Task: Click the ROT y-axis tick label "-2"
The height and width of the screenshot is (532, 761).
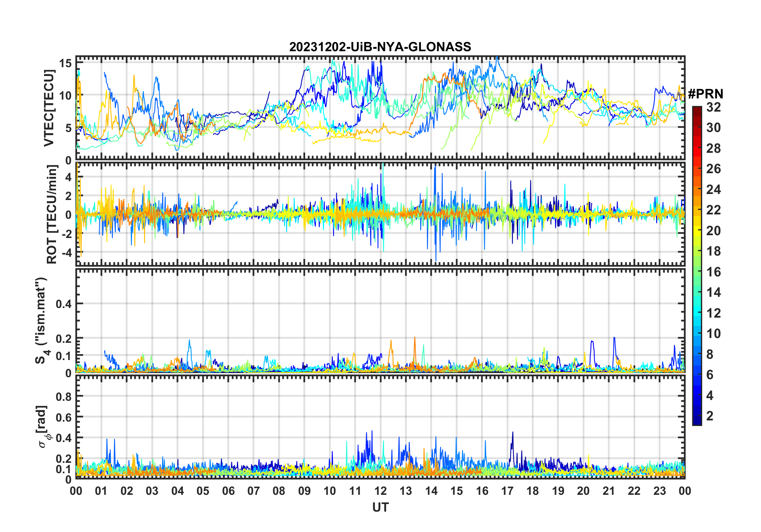Action: click(x=66, y=234)
